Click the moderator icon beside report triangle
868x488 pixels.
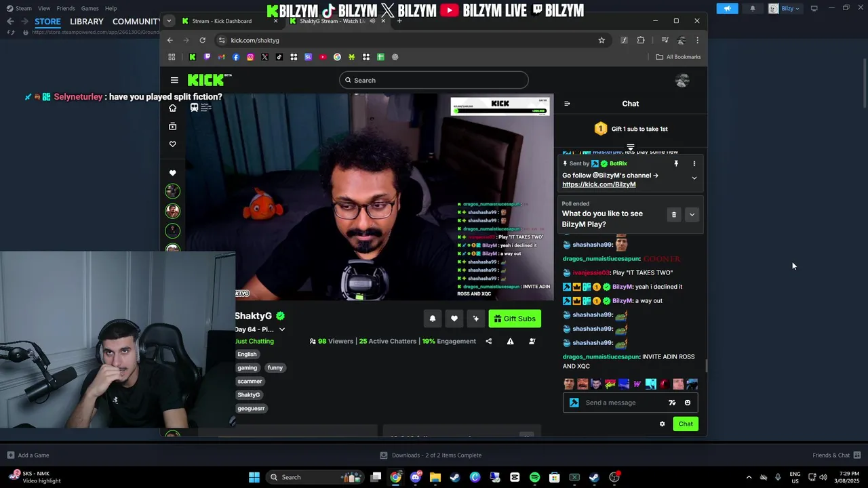click(x=532, y=341)
